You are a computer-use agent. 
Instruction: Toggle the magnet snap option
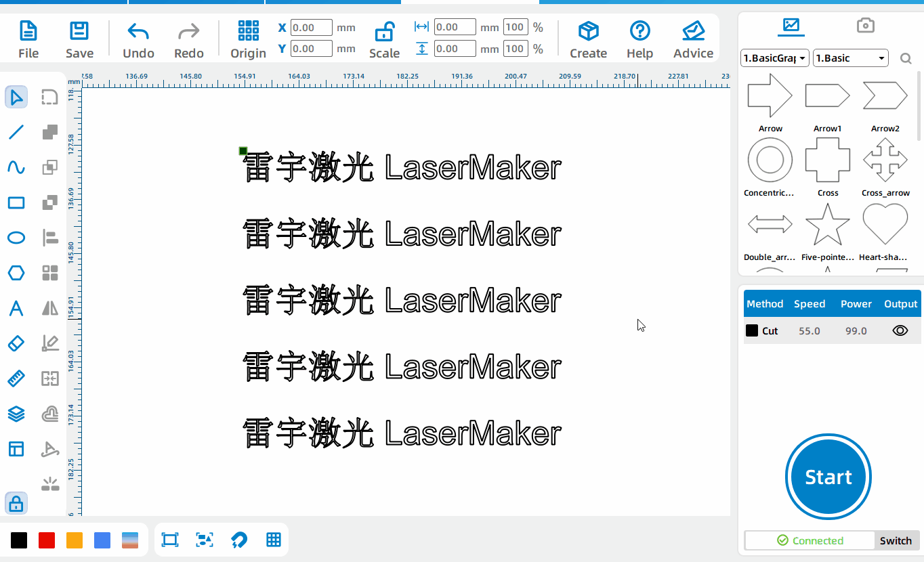click(x=239, y=540)
